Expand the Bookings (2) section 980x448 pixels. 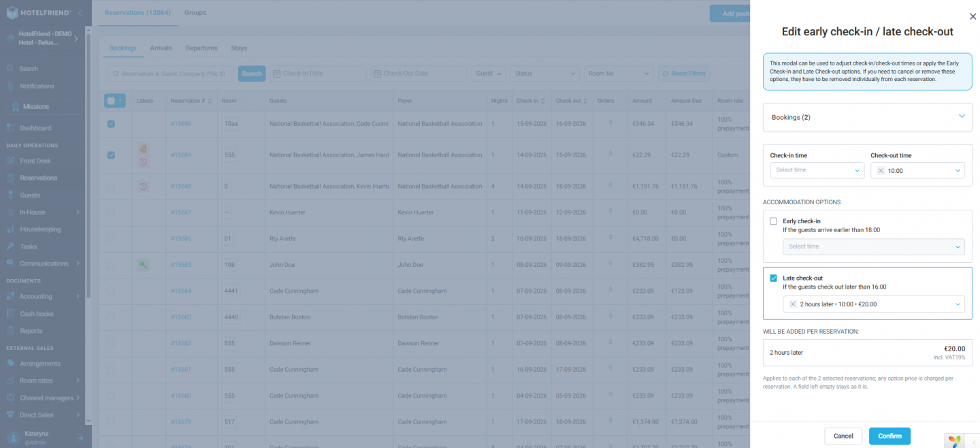868,117
